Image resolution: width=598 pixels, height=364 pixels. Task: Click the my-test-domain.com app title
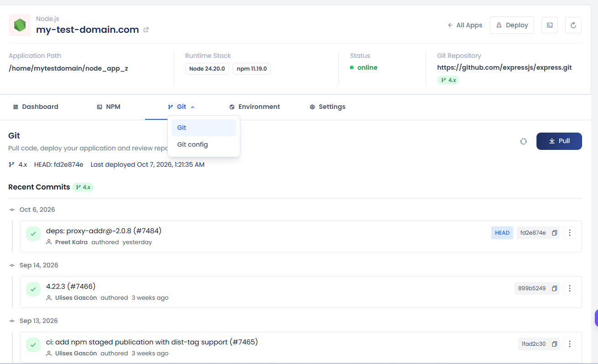click(88, 30)
